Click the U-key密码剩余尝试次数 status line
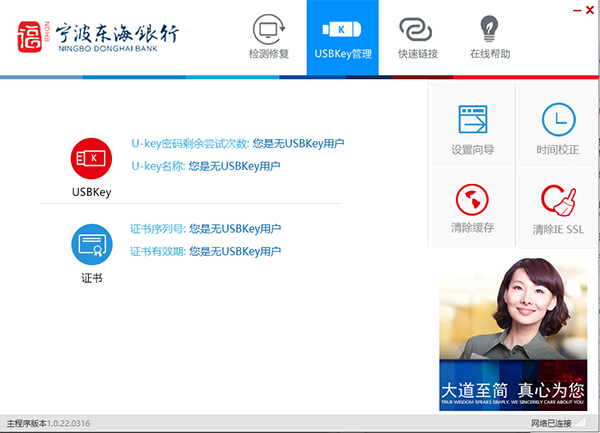This screenshot has height=433, width=600. [238, 143]
